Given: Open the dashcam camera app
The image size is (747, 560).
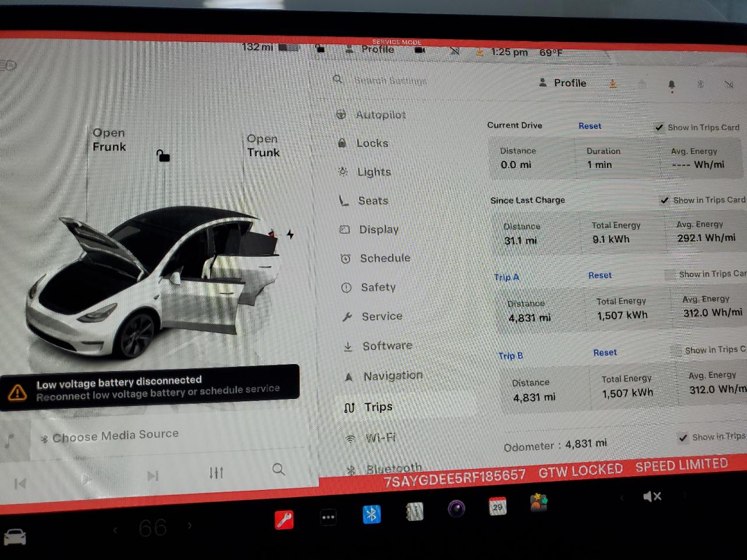Looking at the screenshot, I should [x=456, y=509].
